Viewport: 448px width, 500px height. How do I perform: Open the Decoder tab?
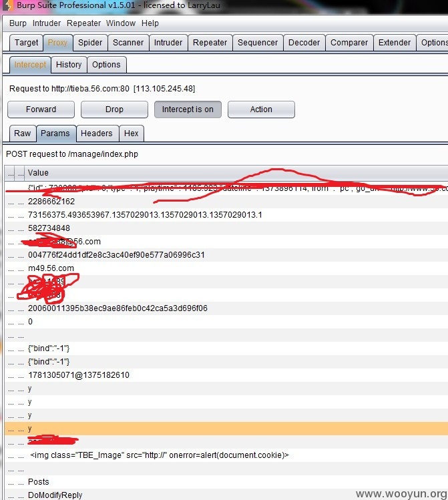click(304, 43)
